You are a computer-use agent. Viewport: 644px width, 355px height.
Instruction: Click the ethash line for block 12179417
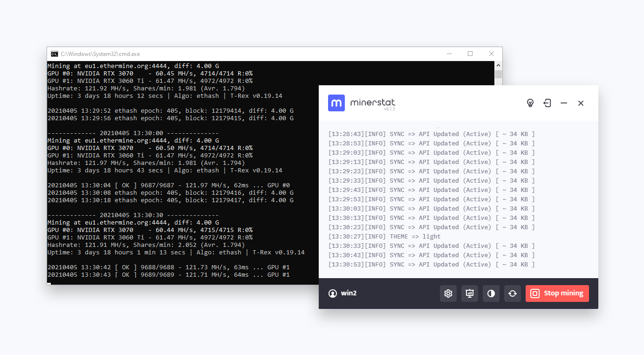pos(171,200)
